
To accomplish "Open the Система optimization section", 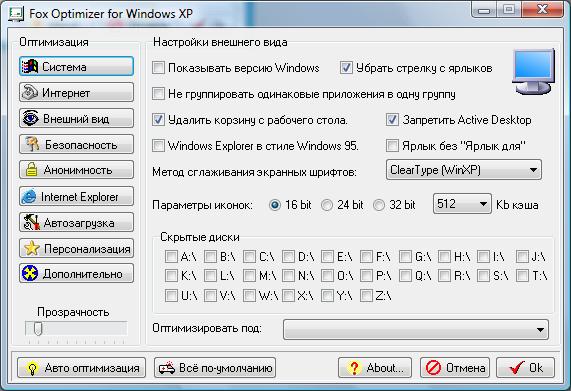I will [x=76, y=66].
